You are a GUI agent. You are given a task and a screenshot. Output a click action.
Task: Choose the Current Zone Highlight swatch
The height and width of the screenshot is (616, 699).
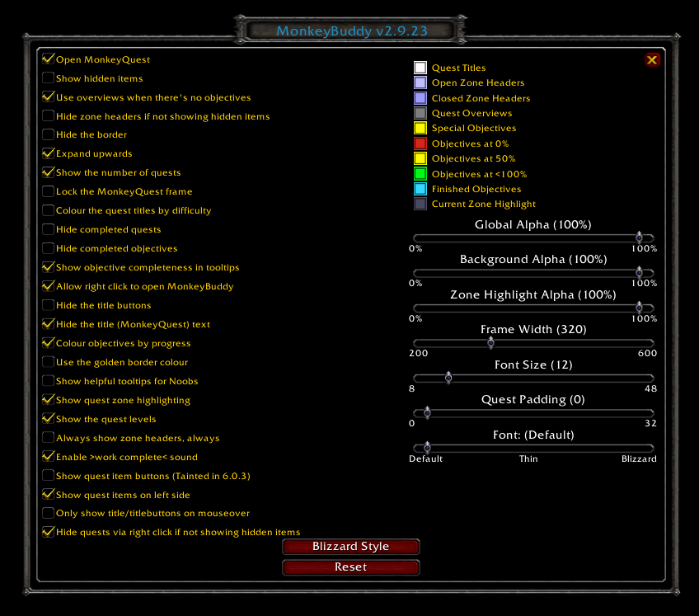click(x=420, y=204)
